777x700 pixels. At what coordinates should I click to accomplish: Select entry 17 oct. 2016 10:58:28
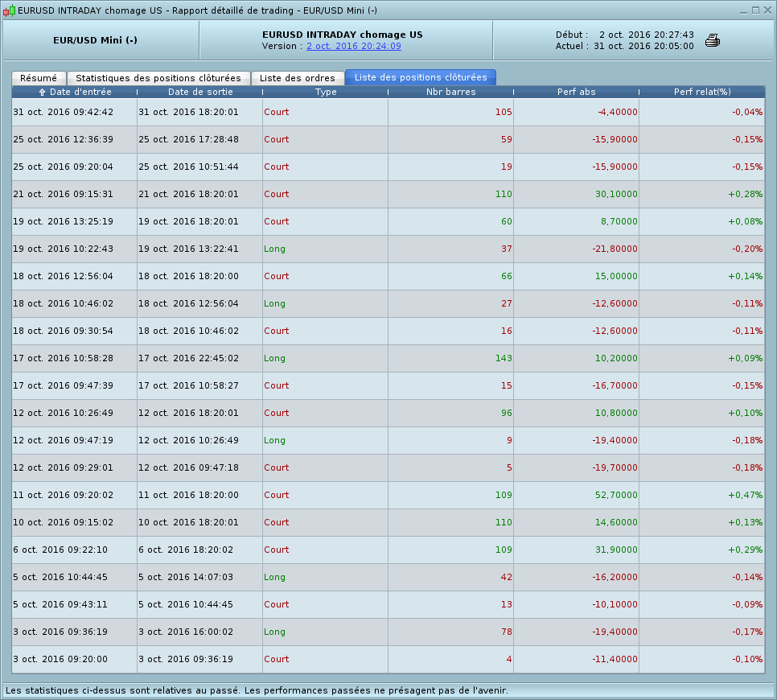[x=64, y=358]
